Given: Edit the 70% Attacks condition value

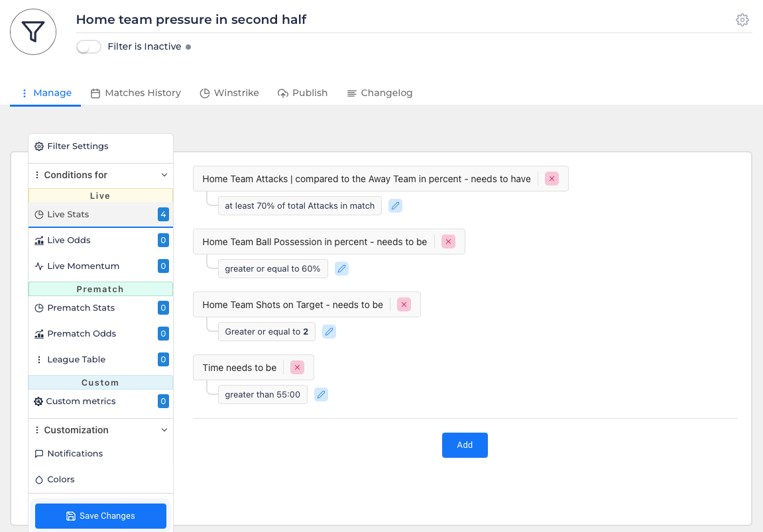Looking at the screenshot, I should point(395,205).
